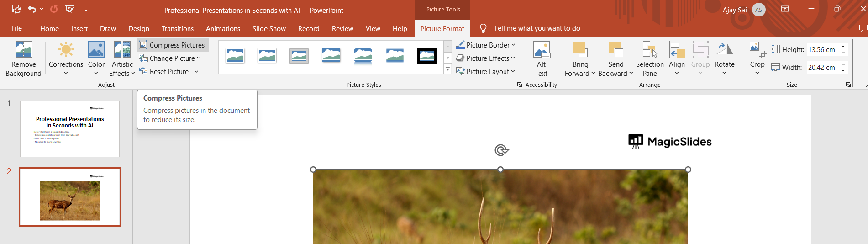The image size is (868, 244).
Task: Switch to the Design tab
Action: pos(139,28)
